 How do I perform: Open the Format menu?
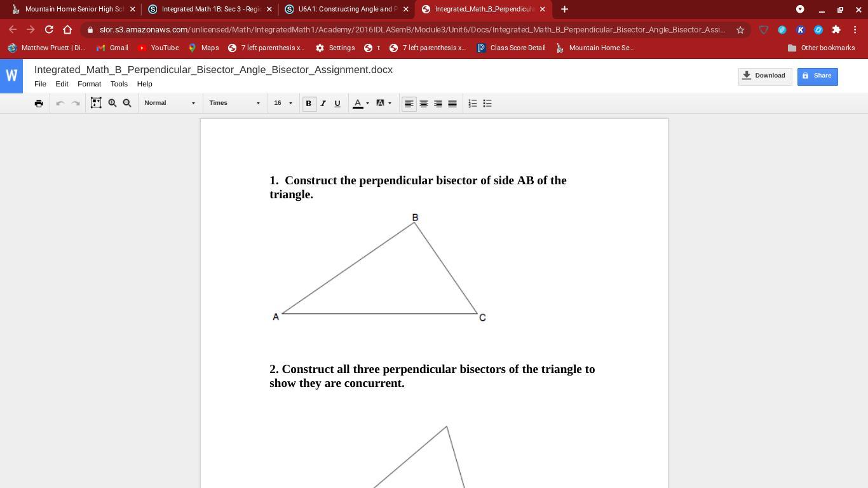89,84
